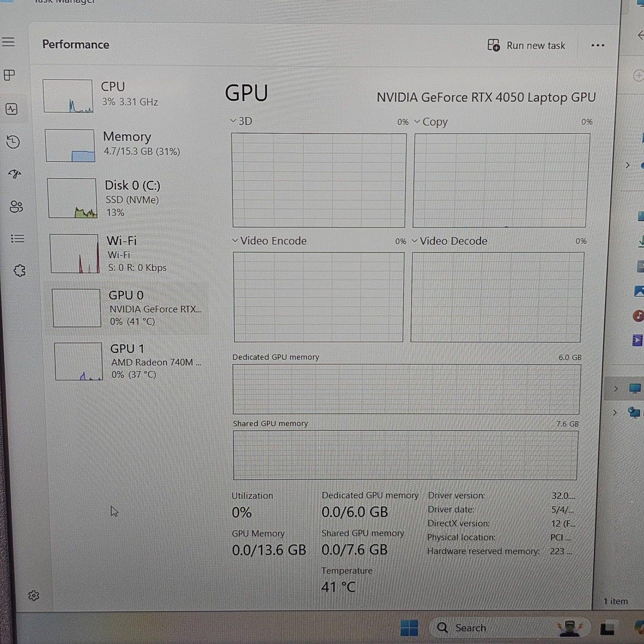Click the Performance page heading
The width and height of the screenshot is (644, 644).
[x=76, y=45]
